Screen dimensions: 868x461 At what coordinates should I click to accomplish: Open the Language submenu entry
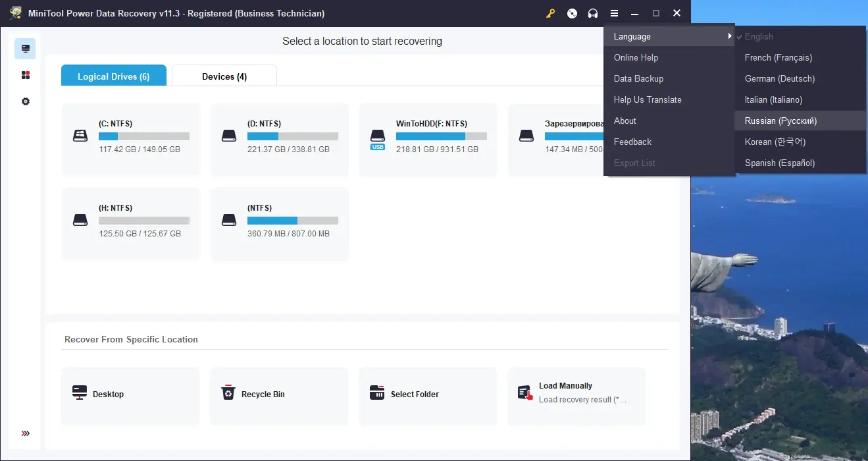tap(669, 36)
